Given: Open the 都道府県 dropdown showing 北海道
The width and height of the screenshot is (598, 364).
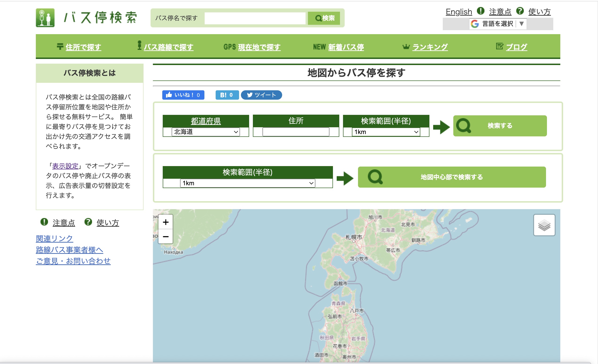Looking at the screenshot, I should [206, 132].
